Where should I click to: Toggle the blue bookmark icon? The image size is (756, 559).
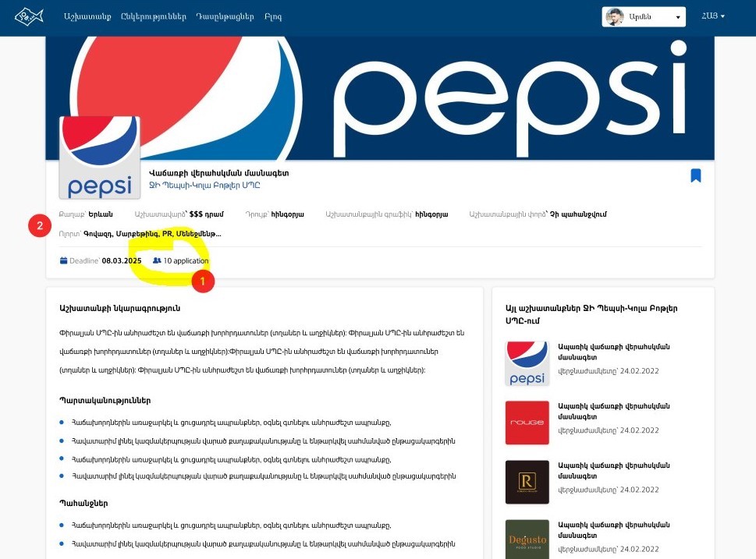(x=695, y=175)
